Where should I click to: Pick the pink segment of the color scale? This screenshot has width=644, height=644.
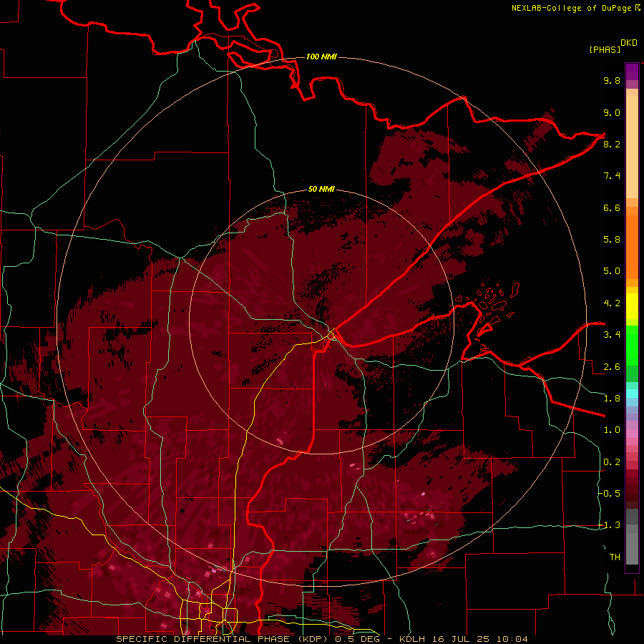[x=632, y=434]
